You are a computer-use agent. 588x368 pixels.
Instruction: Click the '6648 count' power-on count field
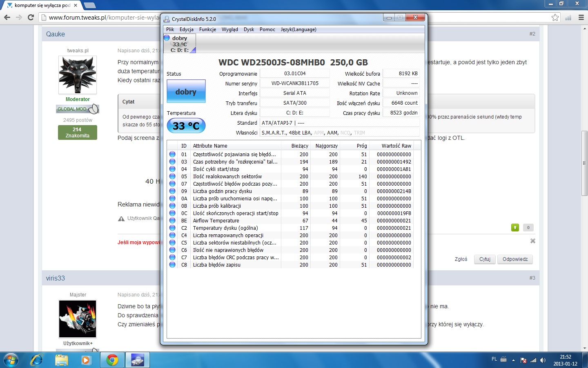pyautogui.click(x=401, y=103)
